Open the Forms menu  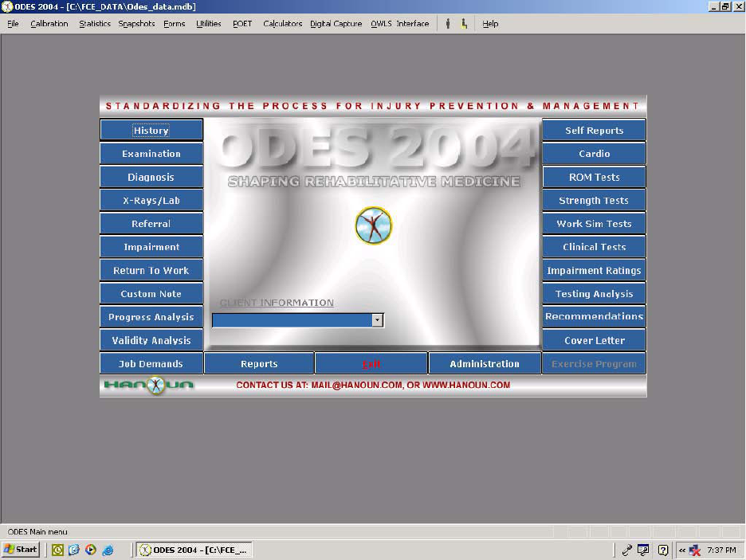click(x=174, y=23)
